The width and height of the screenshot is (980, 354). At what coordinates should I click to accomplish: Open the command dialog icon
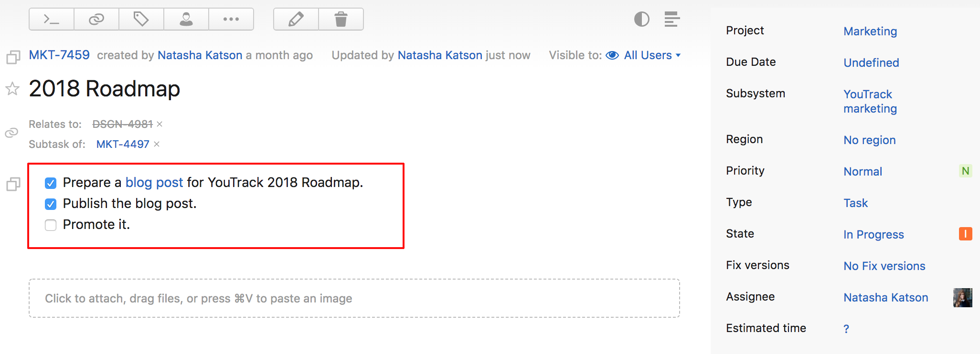pyautogui.click(x=52, y=19)
